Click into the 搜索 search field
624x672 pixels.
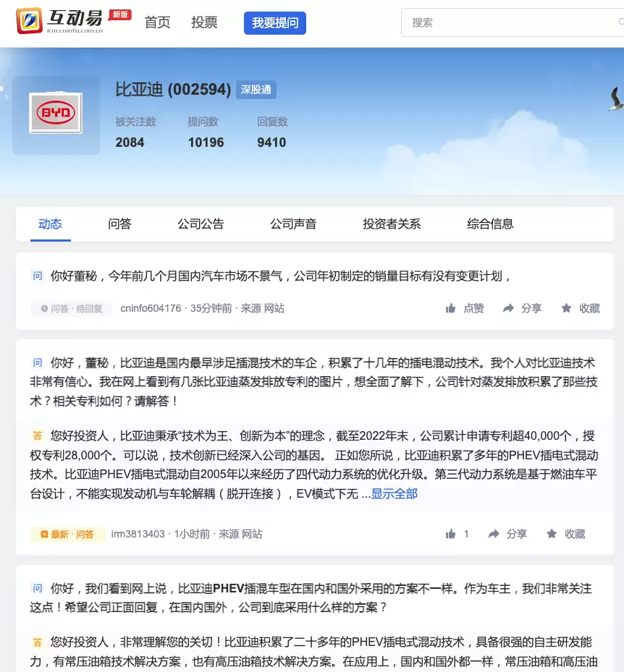tap(507, 22)
